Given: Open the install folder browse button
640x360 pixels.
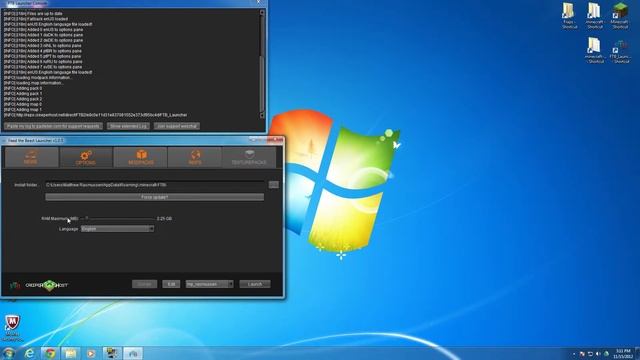Looking at the screenshot, I should [273, 185].
